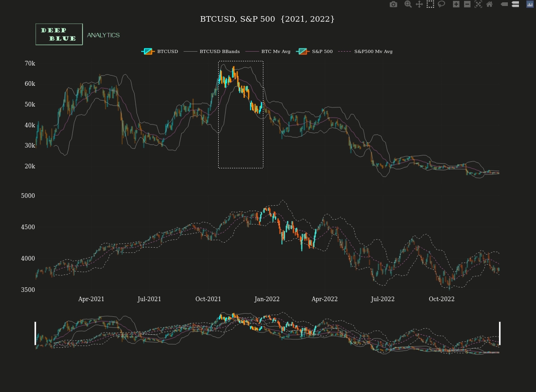Toggle S&P500 Mv Avg trace in legend

[x=365, y=52]
